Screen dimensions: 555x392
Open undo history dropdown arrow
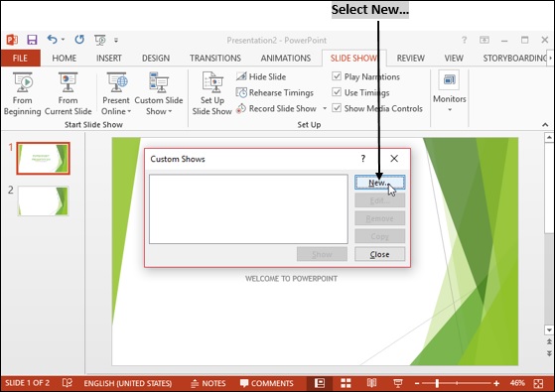click(x=63, y=40)
